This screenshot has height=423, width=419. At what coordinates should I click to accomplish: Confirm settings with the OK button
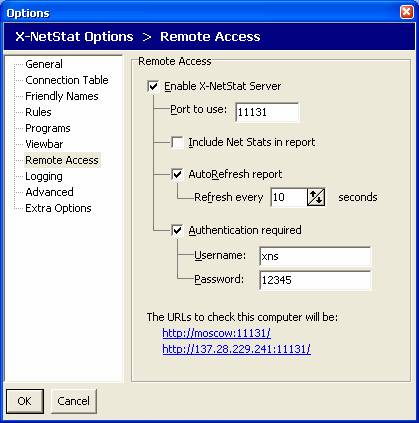(x=25, y=401)
